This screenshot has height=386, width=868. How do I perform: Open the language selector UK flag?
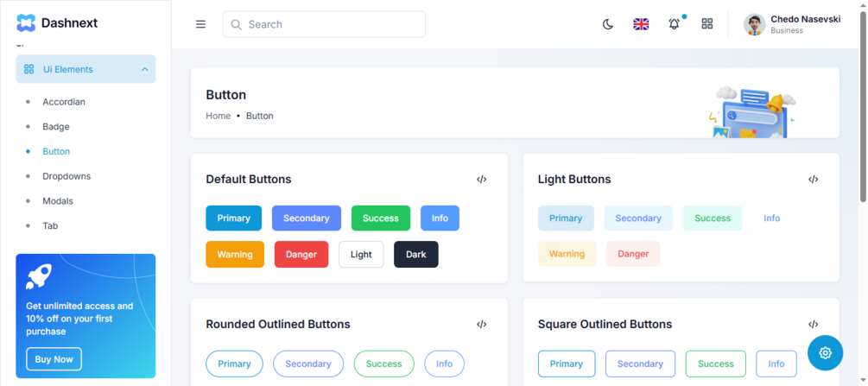pos(641,24)
